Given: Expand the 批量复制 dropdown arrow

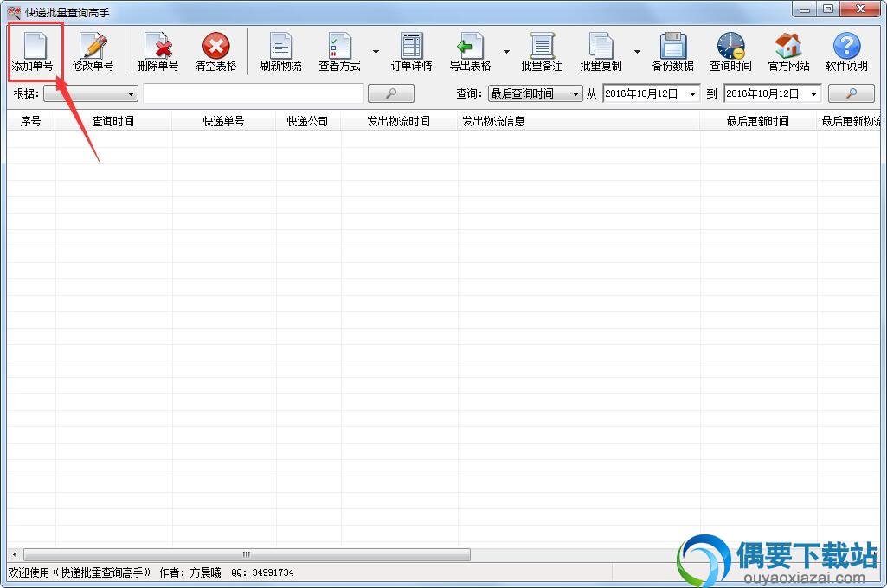Looking at the screenshot, I should point(637,52).
